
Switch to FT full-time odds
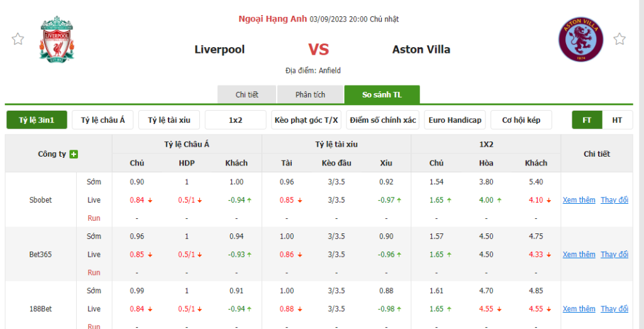coord(587,120)
